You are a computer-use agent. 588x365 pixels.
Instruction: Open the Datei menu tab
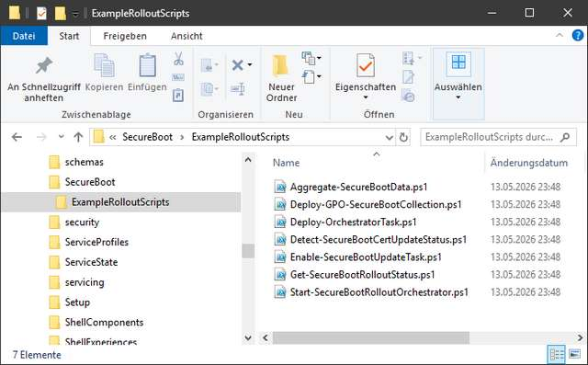pyautogui.click(x=24, y=36)
